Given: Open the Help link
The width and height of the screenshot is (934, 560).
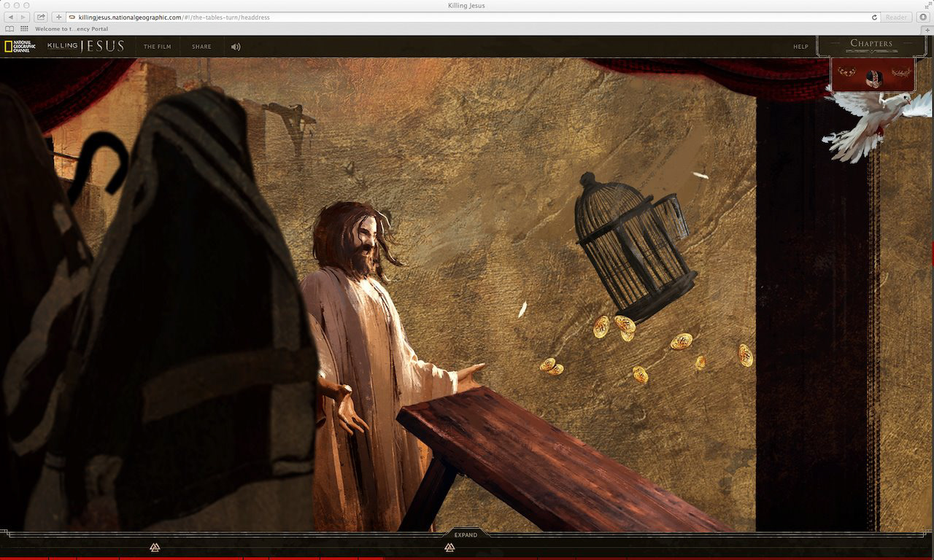Looking at the screenshot, I should tap(800, 47).
